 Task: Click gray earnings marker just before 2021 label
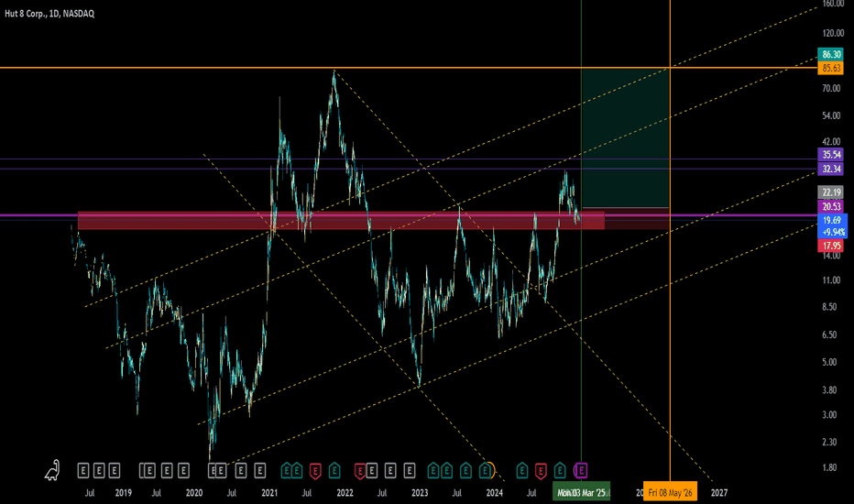pos(260,470)
